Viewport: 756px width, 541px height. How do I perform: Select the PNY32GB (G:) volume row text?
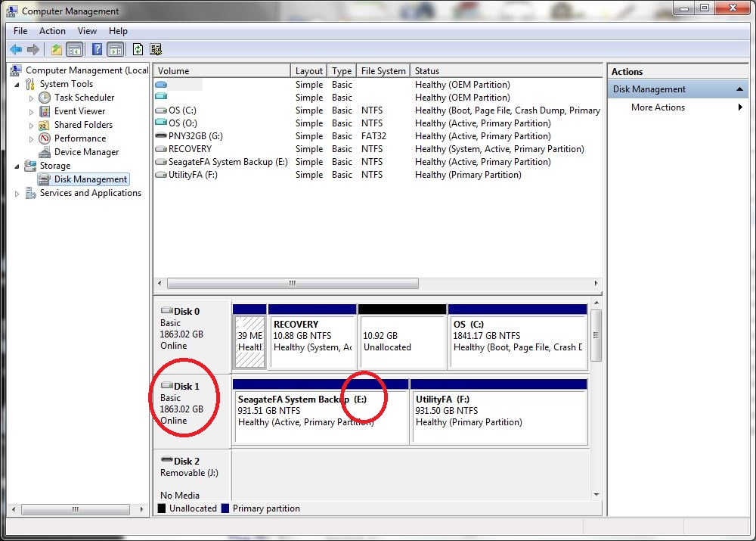(195, 136)
